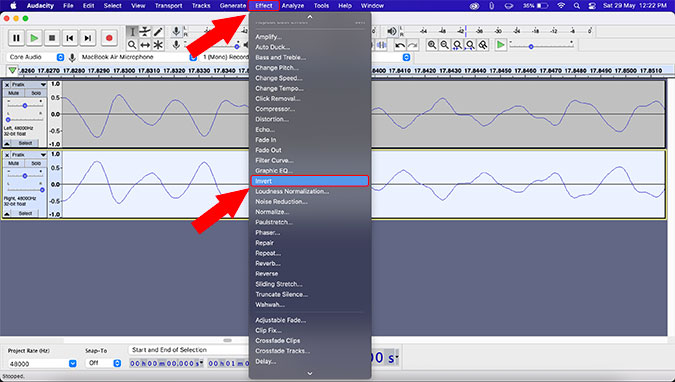The width and height of the screenshot is (675, 382).
Task: Click Select button on Left track
Action: click(x=25, y=143)
